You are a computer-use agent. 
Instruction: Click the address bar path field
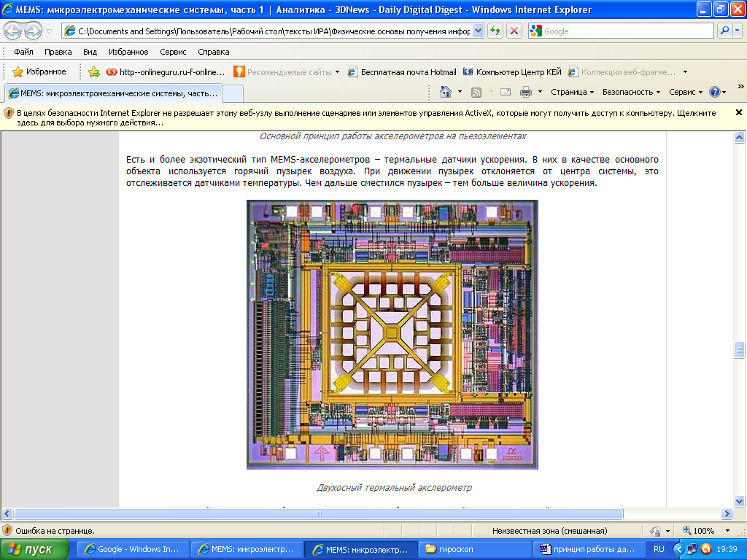click(274, 31)
